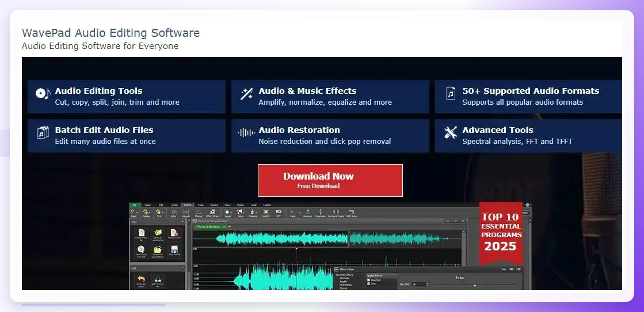Screen dimensions: 644x312
Task: Click the Record audio icon in Files panel
Action: coord(174,232)
